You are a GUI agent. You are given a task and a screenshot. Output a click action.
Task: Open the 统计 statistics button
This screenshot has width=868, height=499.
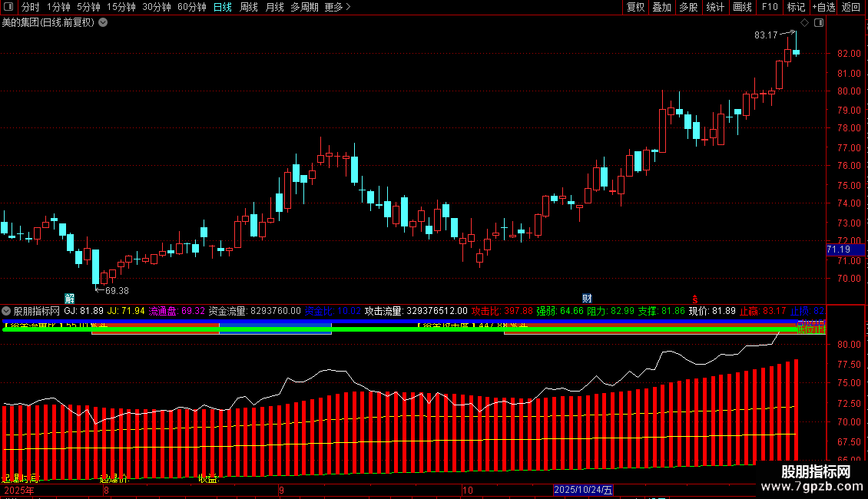715,7
